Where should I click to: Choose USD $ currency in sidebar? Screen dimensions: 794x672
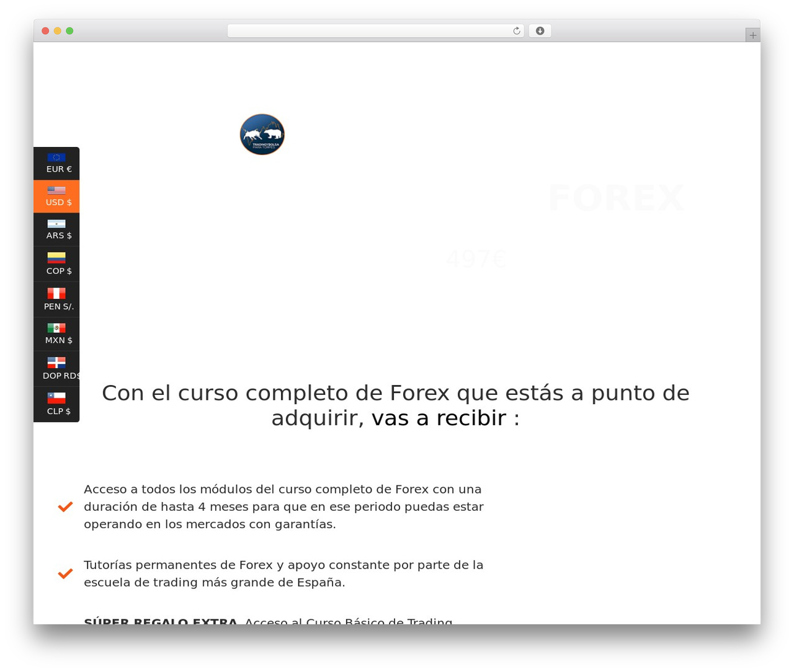click(x=56, y=197)
